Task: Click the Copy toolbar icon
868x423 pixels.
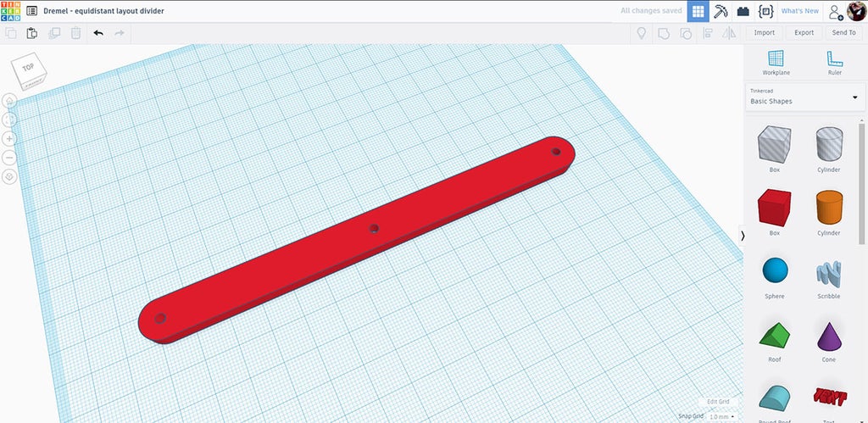Action: (10, 33)
